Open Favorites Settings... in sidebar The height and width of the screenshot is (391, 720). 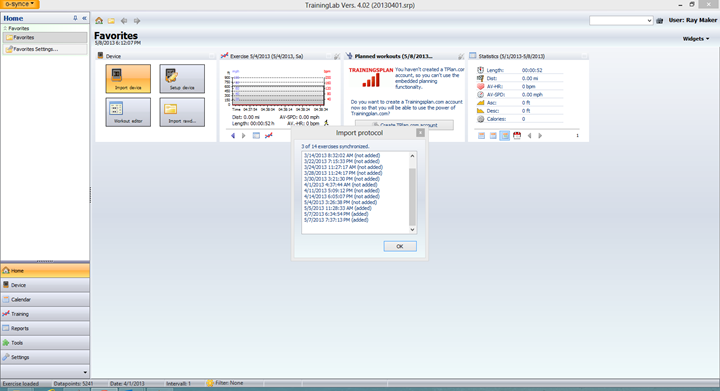(45, 49)
